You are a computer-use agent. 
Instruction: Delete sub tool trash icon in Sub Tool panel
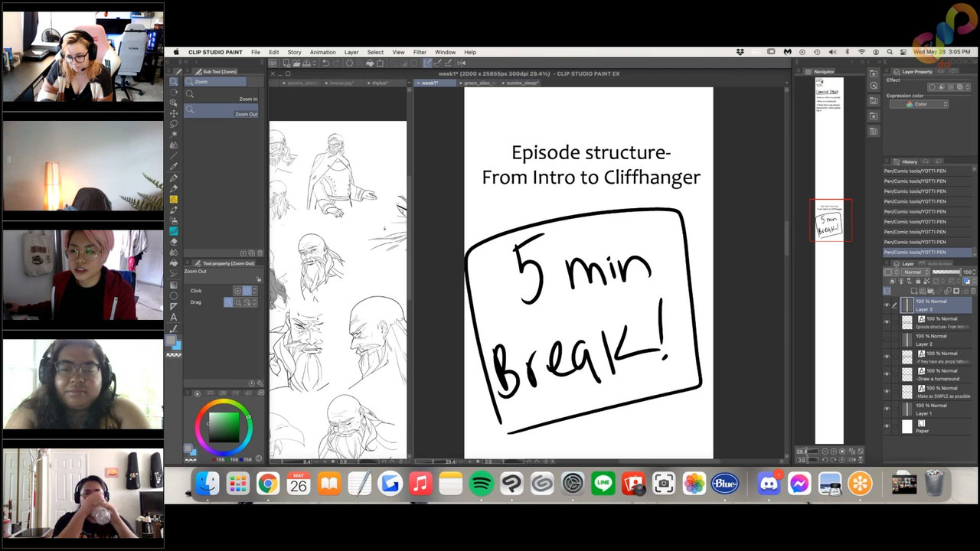point(260,253)
